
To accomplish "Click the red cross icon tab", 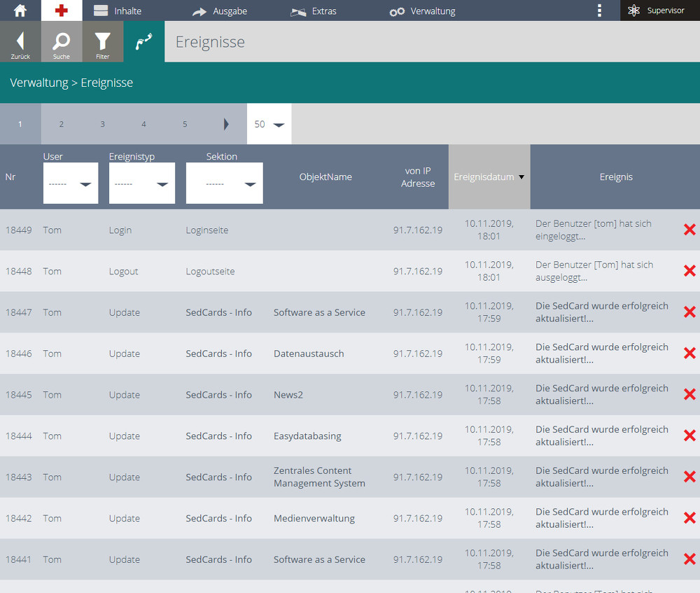I will click(x=62, y=11).
